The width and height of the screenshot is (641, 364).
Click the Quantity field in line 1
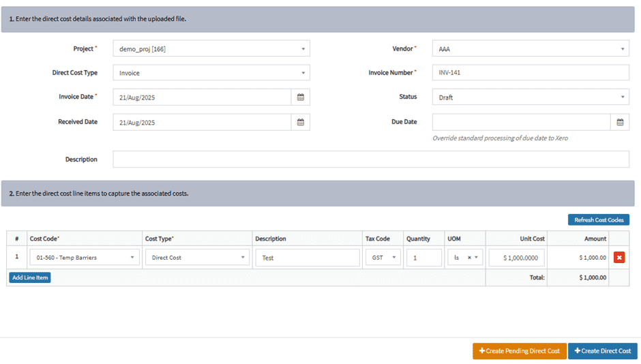click(x=423, y=258)
